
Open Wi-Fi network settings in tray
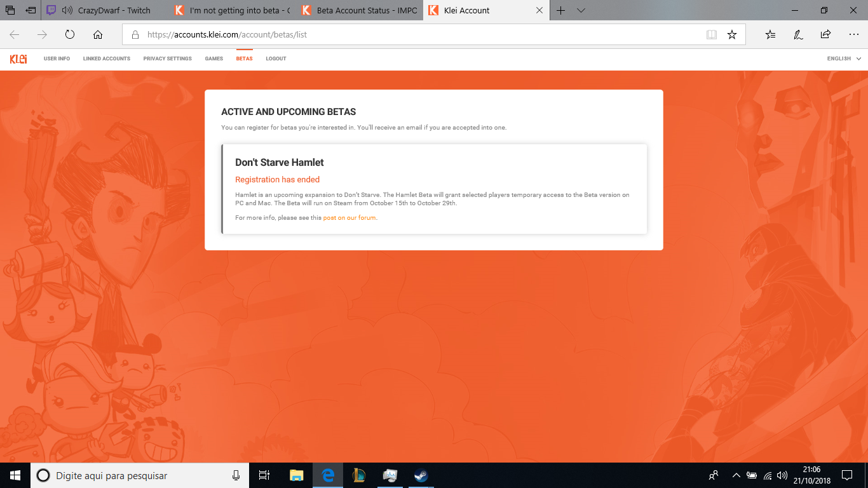[768, 475]
